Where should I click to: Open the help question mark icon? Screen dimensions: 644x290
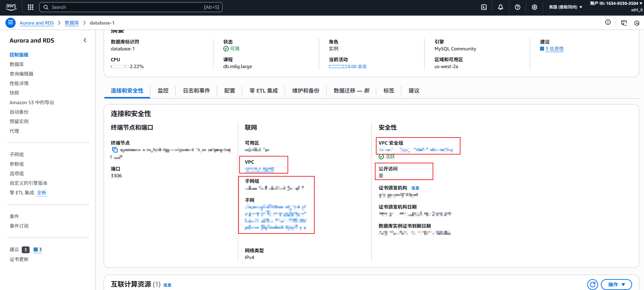[518, 7]
